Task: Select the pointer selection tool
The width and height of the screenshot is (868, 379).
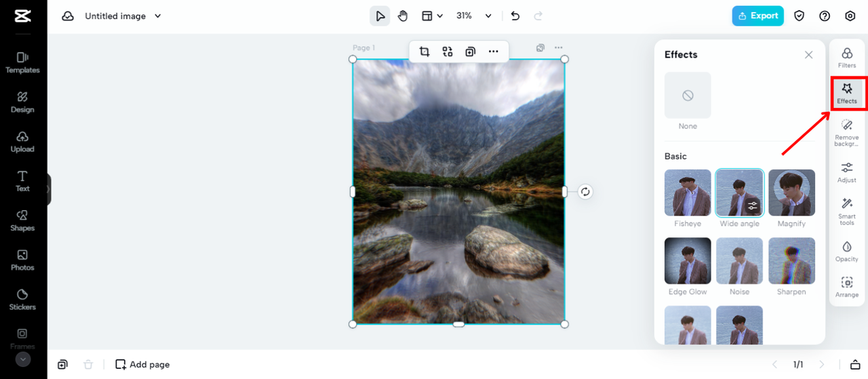Action: coord(380,16)
